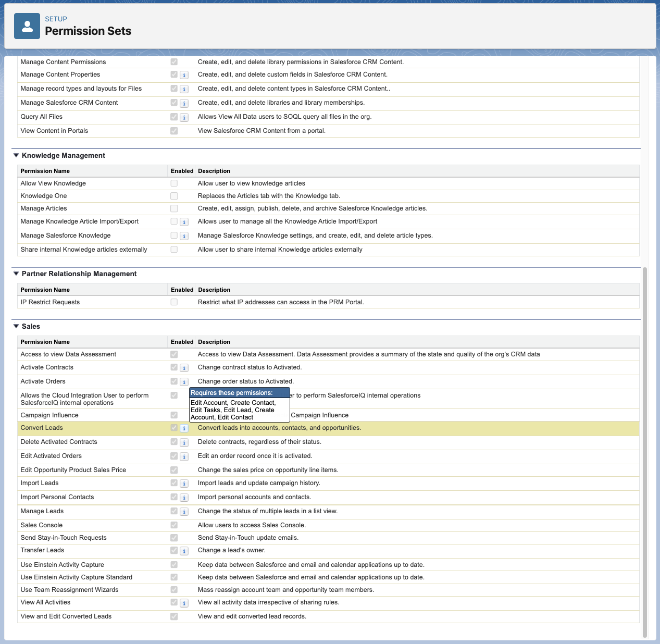The height and width of the screenshot is (644, 660).
Task: Click info icon beside Manage Leads
Action: (184, 512)
